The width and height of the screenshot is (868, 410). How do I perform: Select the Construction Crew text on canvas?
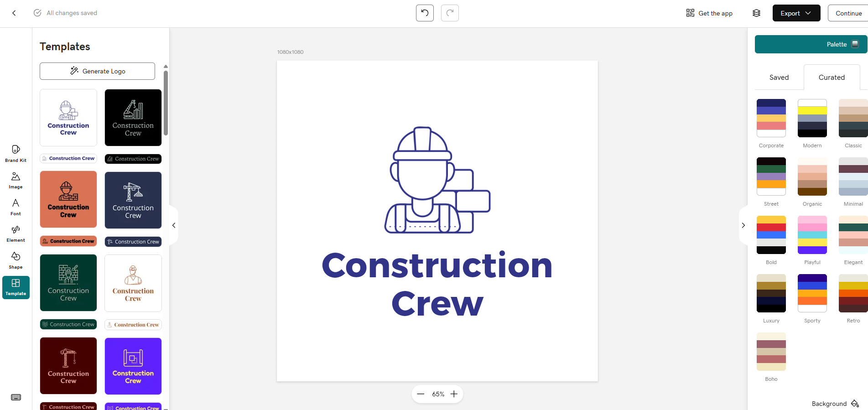pos(437,284)
